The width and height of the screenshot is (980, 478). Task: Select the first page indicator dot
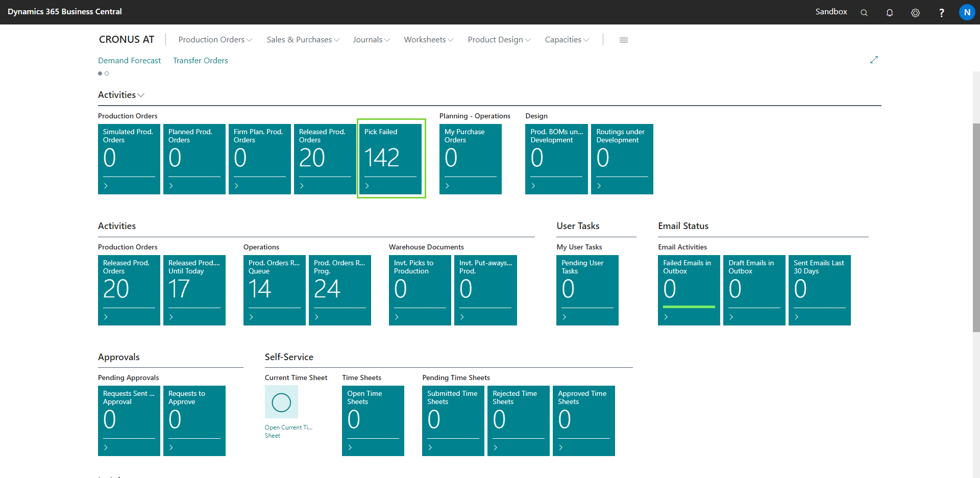[x=100, y=73]
